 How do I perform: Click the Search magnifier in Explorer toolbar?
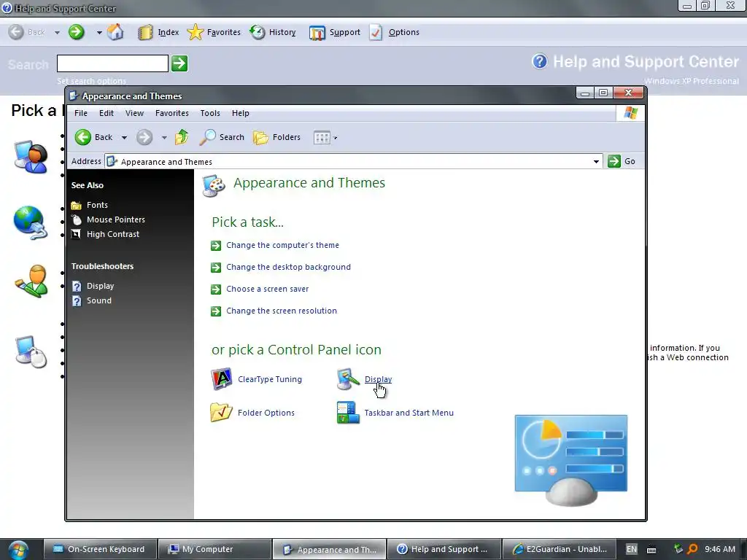click(208, 137)
